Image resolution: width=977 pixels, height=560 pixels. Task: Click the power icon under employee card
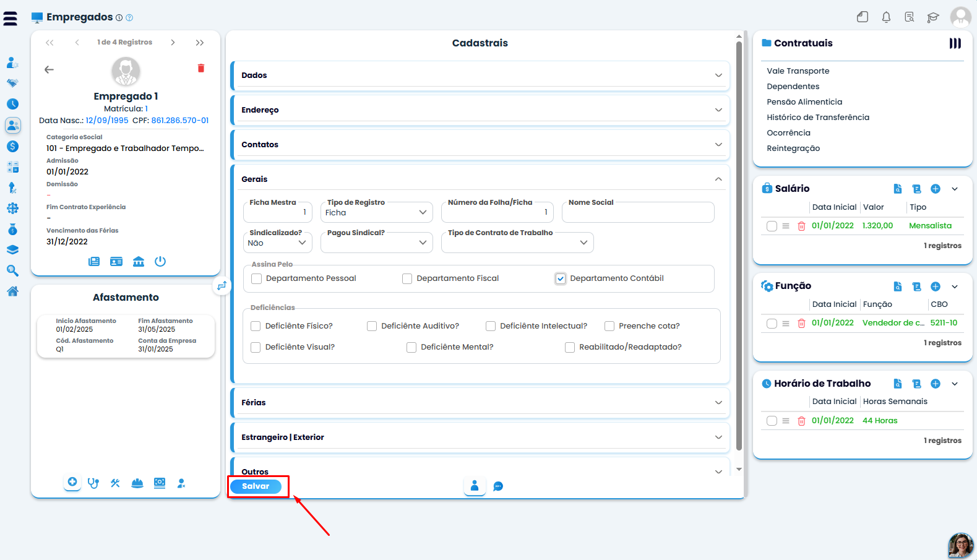(160, 261)
